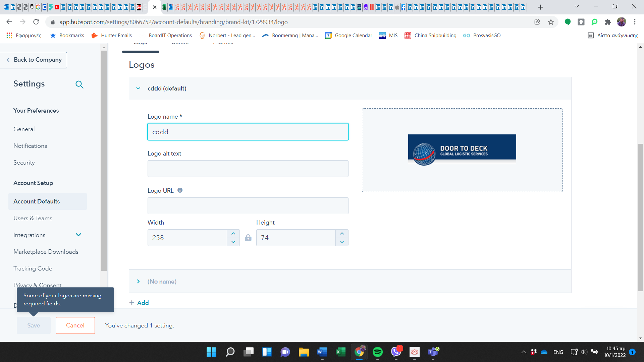Viewport: 644px width, 362px height.
Task: Open Viber from the taskbar
Action: click(396, 352)
